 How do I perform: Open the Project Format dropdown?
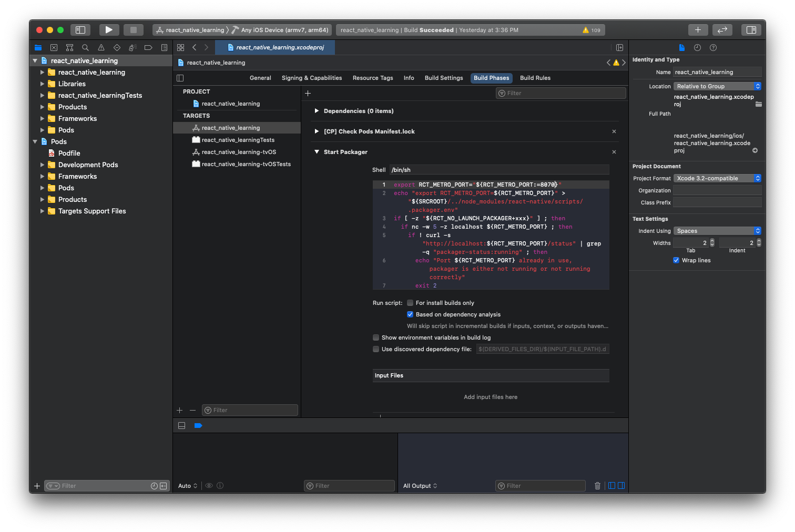pyautogui.click(x=717, y=178)
